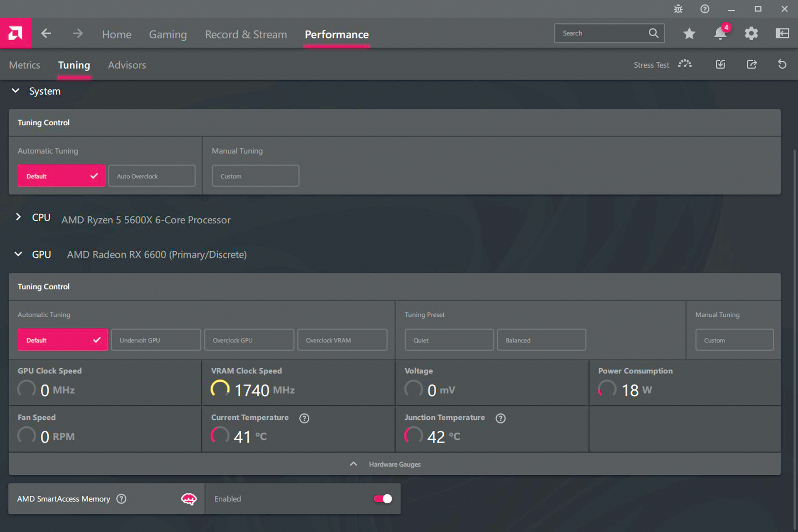Go forward with the right arrow
Viewport: 798px width, 532px height.
[x=78, y=34]
